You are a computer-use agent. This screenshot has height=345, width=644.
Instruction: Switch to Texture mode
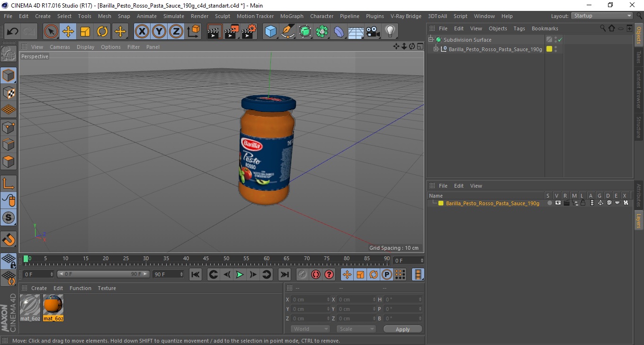(9, 92)
